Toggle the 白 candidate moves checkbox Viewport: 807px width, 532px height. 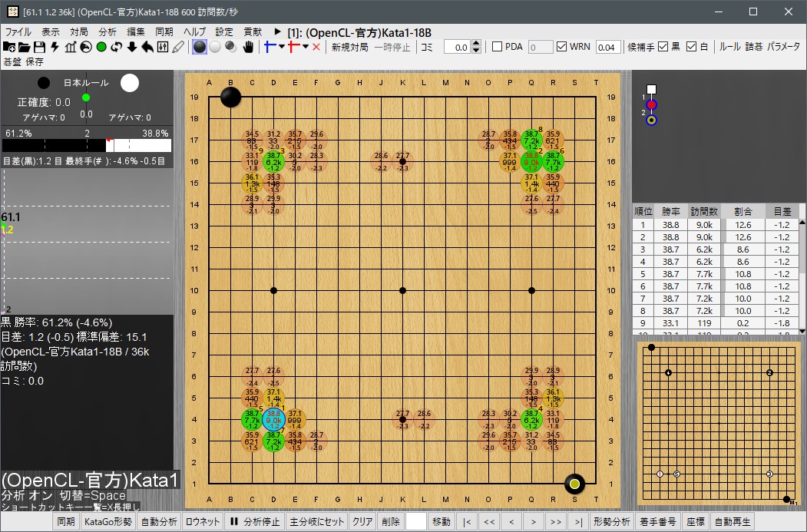692,47
